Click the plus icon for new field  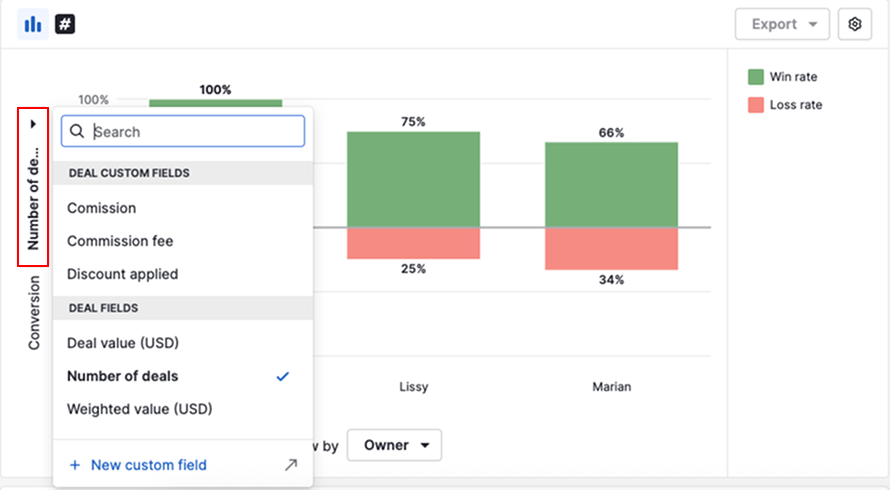point(75,465)
